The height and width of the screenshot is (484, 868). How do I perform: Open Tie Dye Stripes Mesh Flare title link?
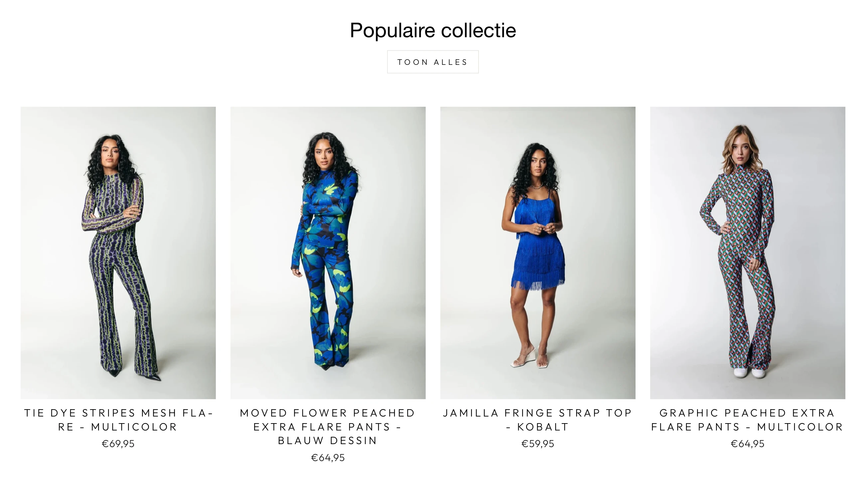pos(118,420)
